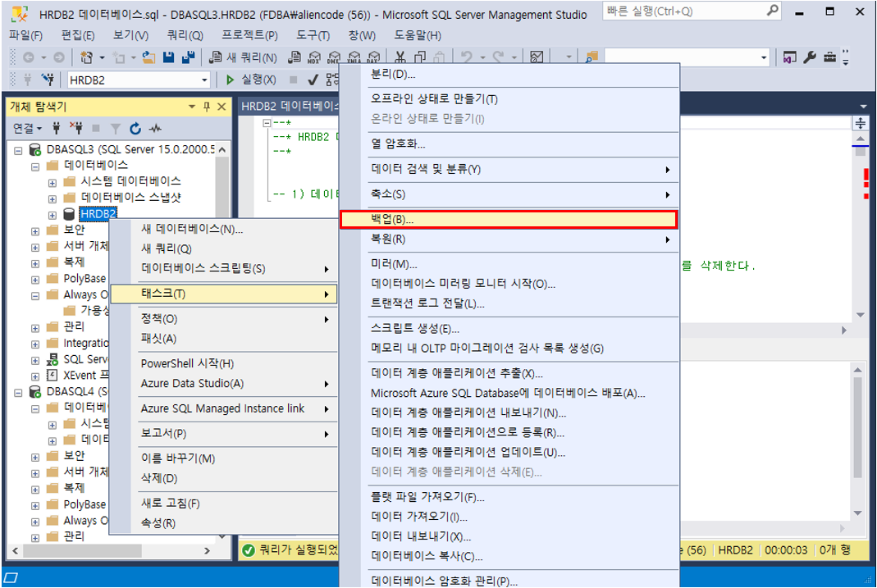The height and width of the screenshot is (588, 877).
Task: Collapse the DBASQL3 server node
Action: [x=18, y=150]
